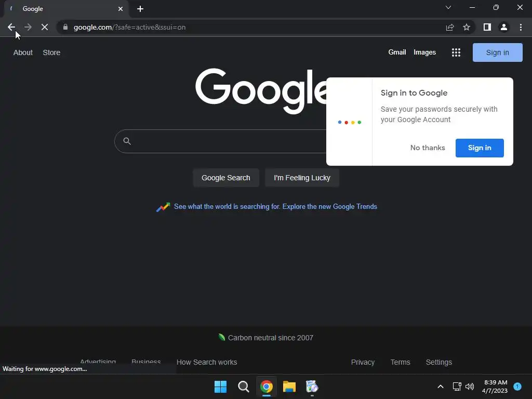532x399 pixels.
Task: Open the Terms footer link
Action: (x=401, y=362)
